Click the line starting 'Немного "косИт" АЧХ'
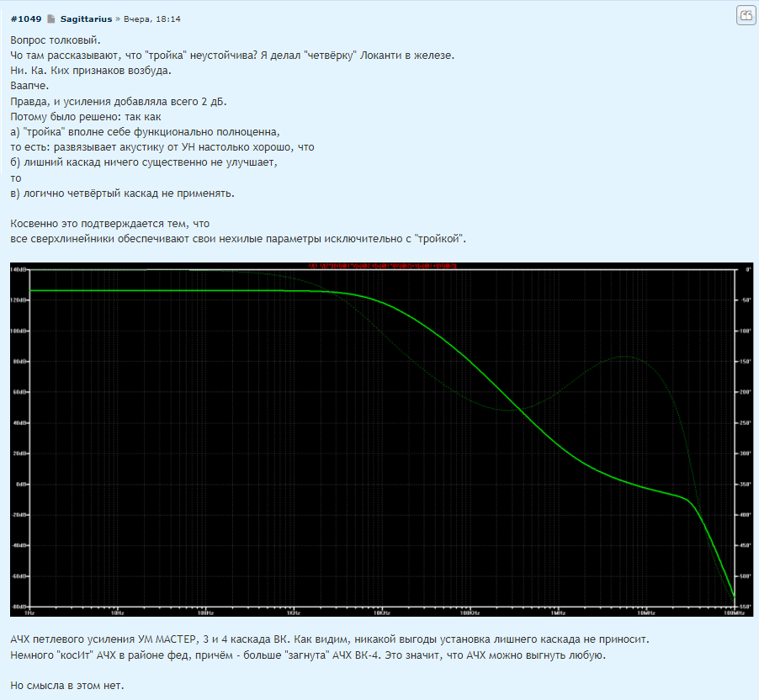 click(x=307, y=655)
